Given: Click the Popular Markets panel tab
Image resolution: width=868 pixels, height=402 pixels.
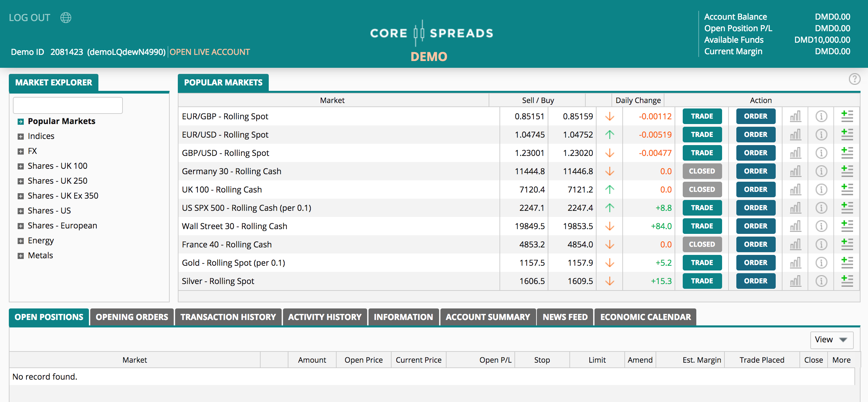Looking at the screenshot, I should click(223, 82).
